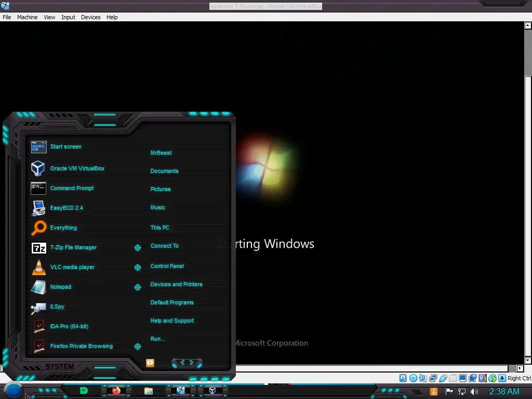Launch 7-Zip File Manager
532x399 pixels.
pos(63,248)
